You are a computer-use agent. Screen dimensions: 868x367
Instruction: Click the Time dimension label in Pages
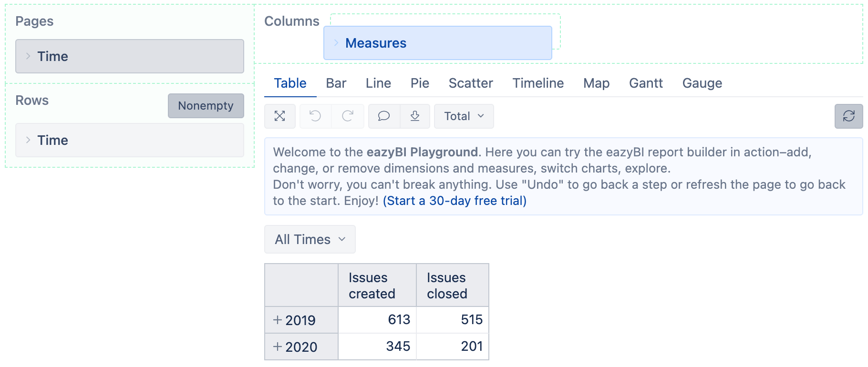tap(53, 56)
